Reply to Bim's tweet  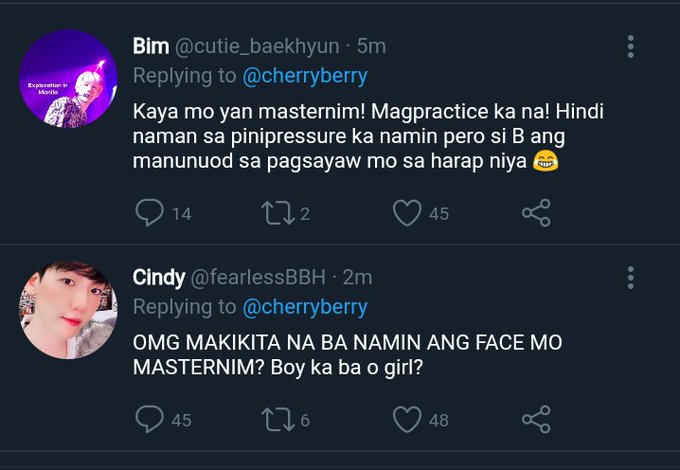[x=148, y=212]
